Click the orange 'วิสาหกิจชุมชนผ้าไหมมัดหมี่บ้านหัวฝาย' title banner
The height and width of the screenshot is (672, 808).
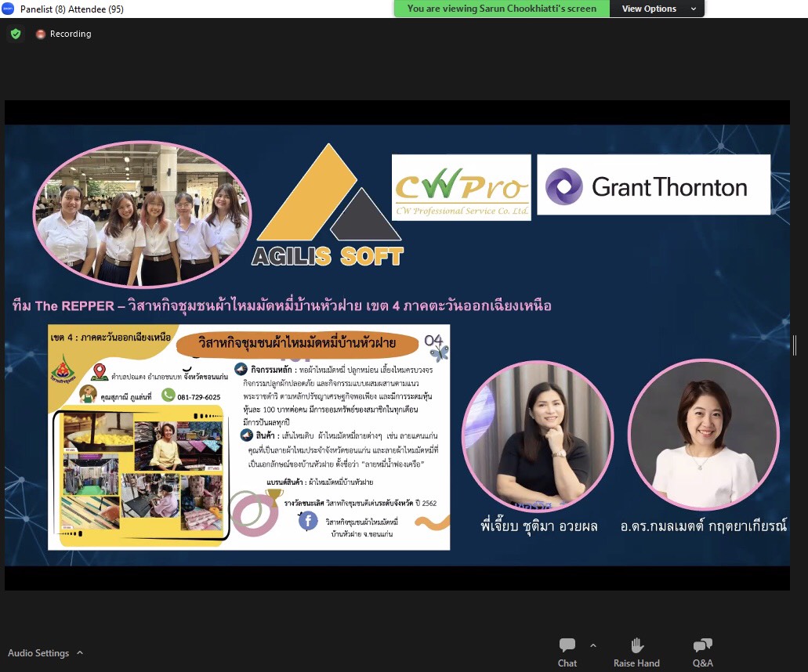coord(297,344)
